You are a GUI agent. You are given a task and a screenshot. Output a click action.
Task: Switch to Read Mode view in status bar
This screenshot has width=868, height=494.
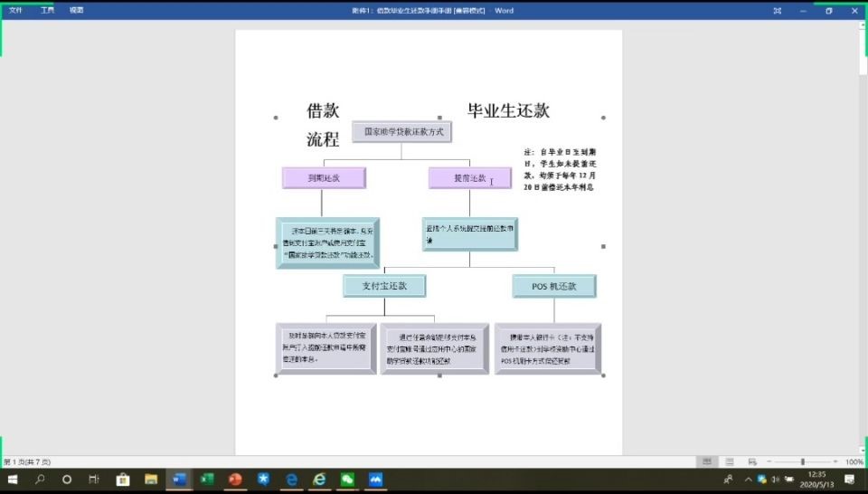pyautogui.click(x=707, y=461)
